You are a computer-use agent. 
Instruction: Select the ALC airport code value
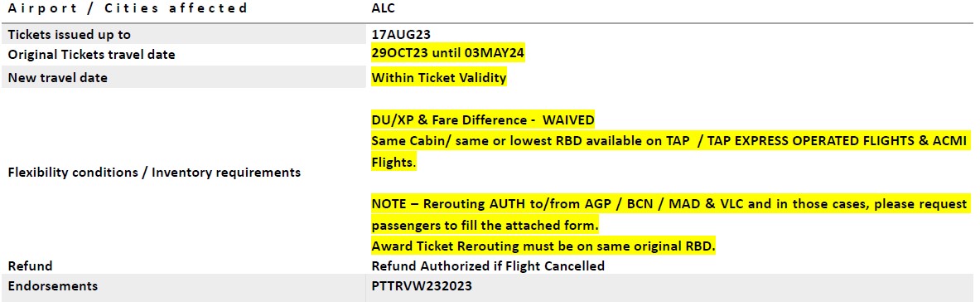tap(383, 8)
